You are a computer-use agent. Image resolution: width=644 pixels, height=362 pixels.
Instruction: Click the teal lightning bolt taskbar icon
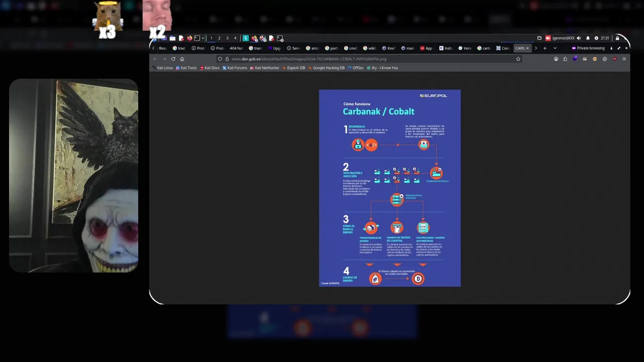[246, 38]
